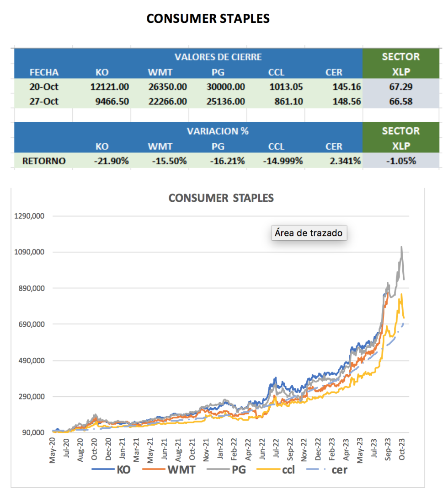Select the CER header in VARIACION table

pyautogui.click(x=334, y=146)
